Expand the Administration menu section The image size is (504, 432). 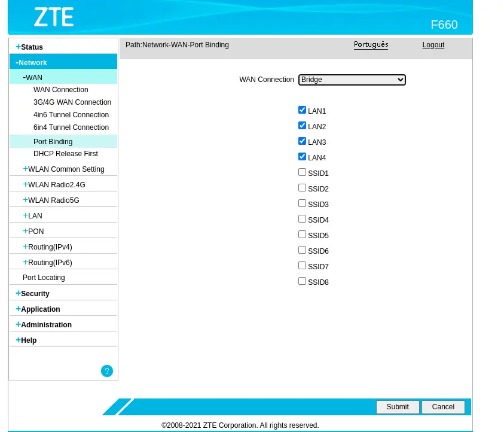click(44, 324)
